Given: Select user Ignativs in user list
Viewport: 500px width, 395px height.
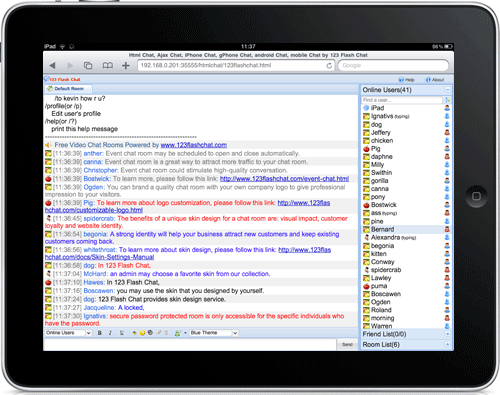Looking at the screenshot, I should coord(382,116).
